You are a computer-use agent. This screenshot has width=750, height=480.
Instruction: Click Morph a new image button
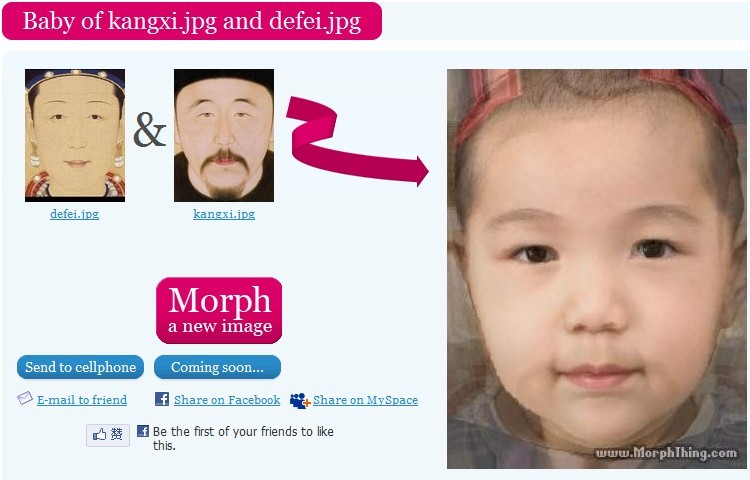[219, 310]
